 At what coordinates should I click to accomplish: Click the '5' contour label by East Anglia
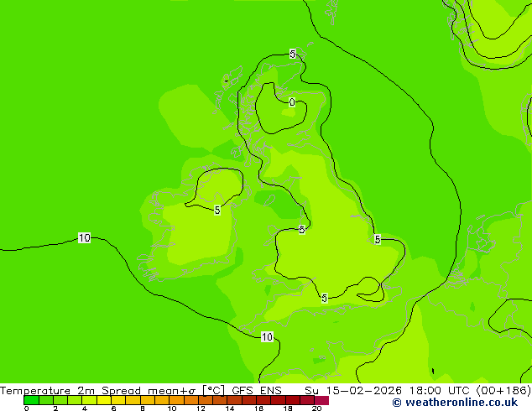tap(378, 239)
